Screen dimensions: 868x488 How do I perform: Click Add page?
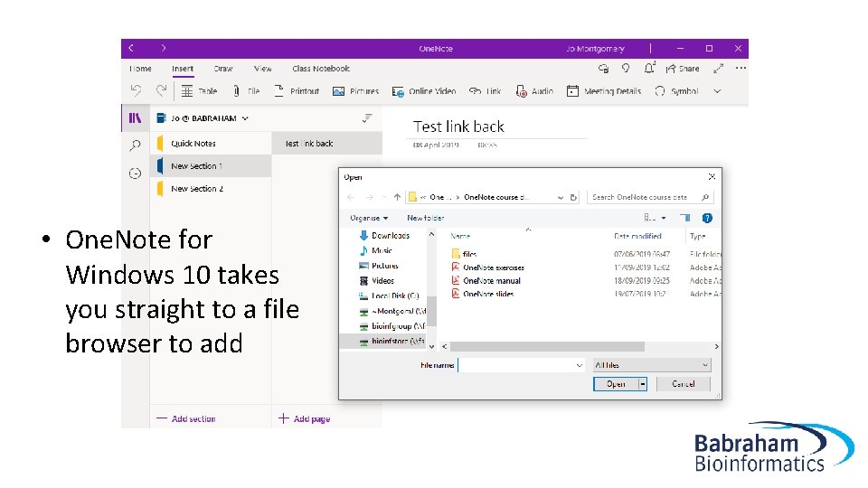coord(305,418)
